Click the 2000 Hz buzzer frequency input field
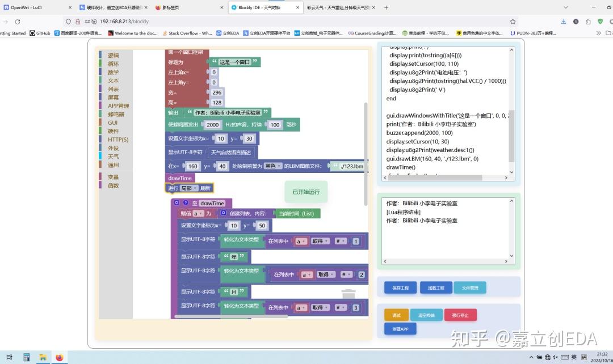Viewport: 613px width, 364px height. pos(212,125)
